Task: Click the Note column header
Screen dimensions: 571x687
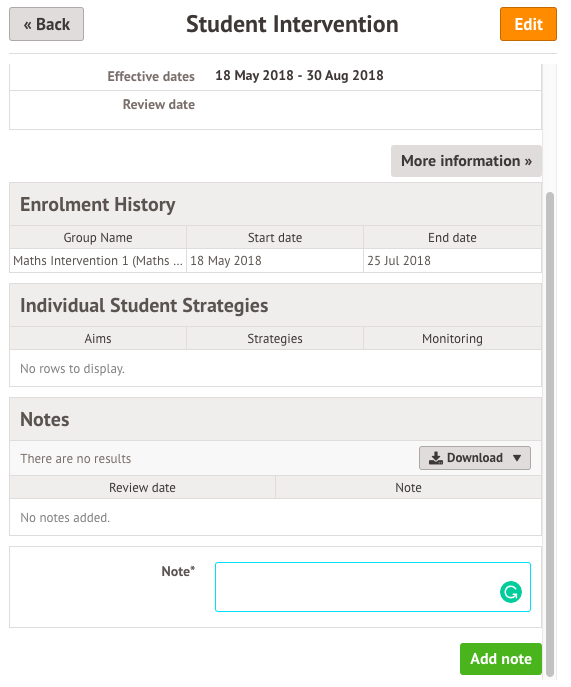Action: point(408,488)
